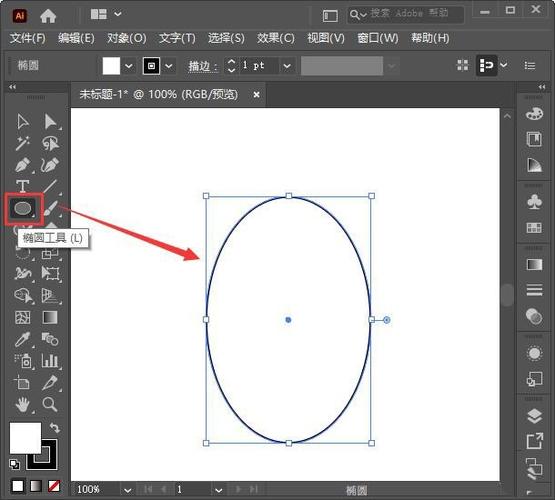This screenshot has height=500, width=555.
Task: Select the Artboard tool
Action: [22, 383]
